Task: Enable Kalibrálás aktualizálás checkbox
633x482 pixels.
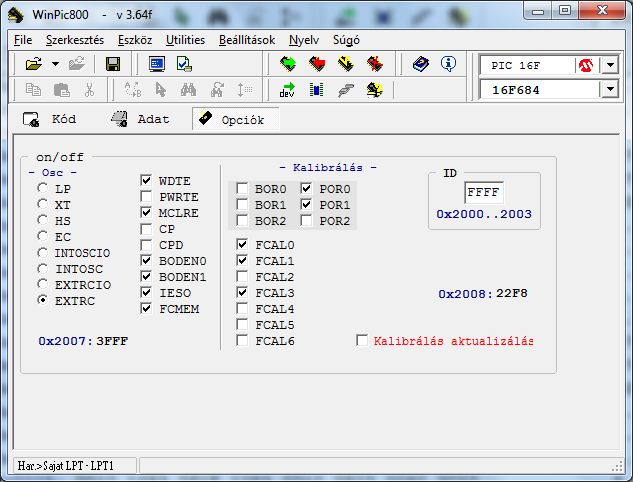Action: [362, 340]
